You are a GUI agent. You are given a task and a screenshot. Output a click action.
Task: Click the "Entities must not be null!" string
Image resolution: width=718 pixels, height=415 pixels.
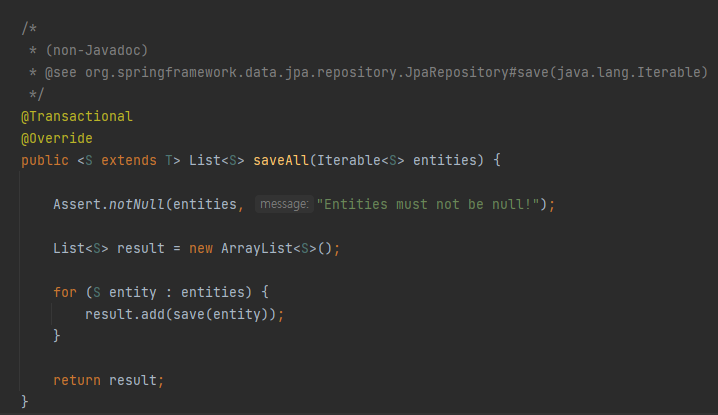(x=428, y=204)
